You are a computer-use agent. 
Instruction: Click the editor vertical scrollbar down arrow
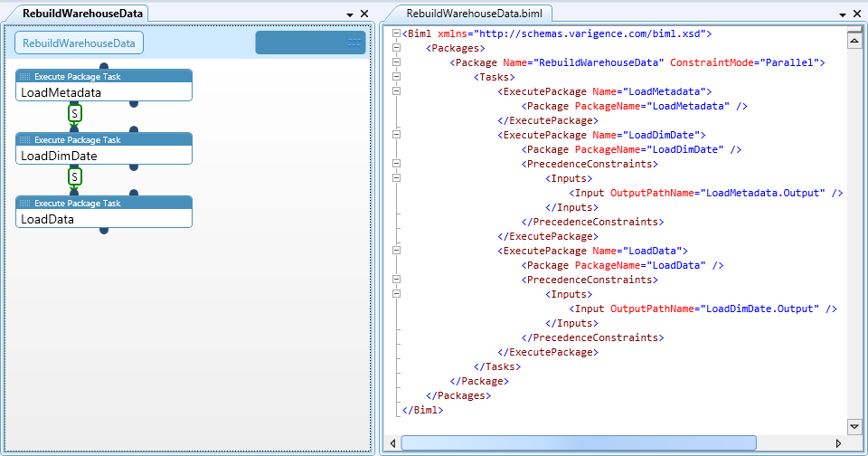tap(854, 426)
